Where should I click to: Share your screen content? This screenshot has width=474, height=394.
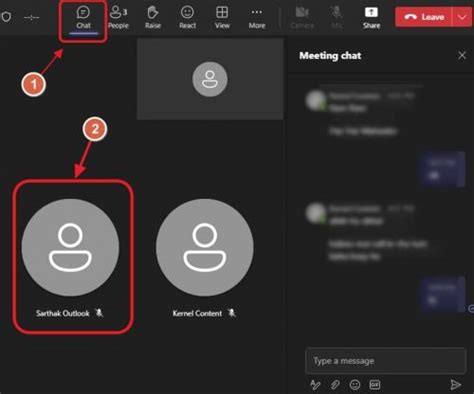[371, 18]
